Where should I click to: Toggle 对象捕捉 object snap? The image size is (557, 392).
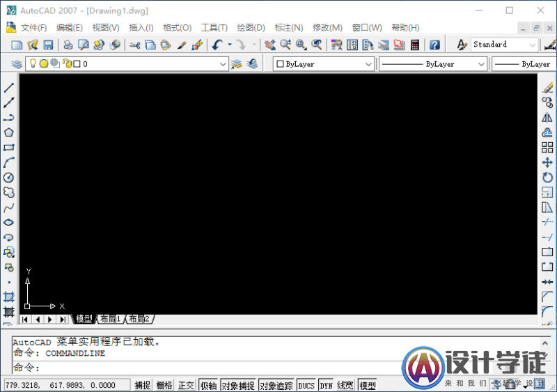238,385
